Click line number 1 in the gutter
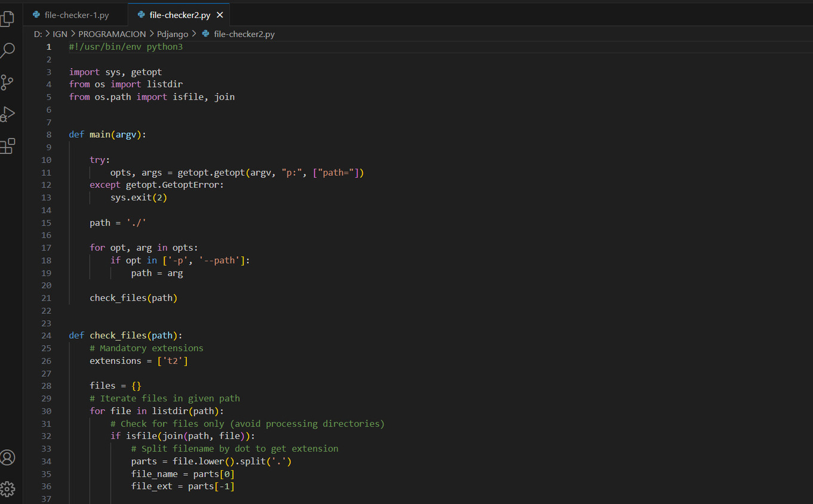Screen dimensions: 813x504 coord(49,47)
